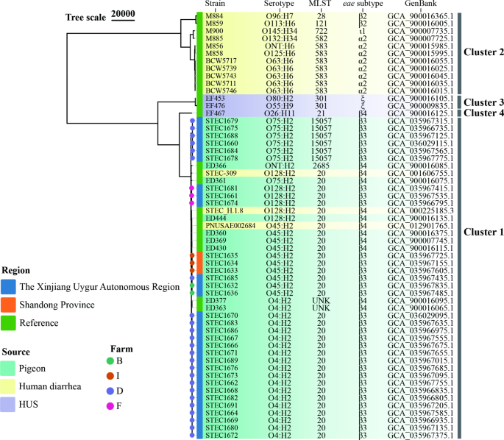Click the magenta Farm F legend dot
Viewport: 504px width, 440px height.
click(110, 406)
